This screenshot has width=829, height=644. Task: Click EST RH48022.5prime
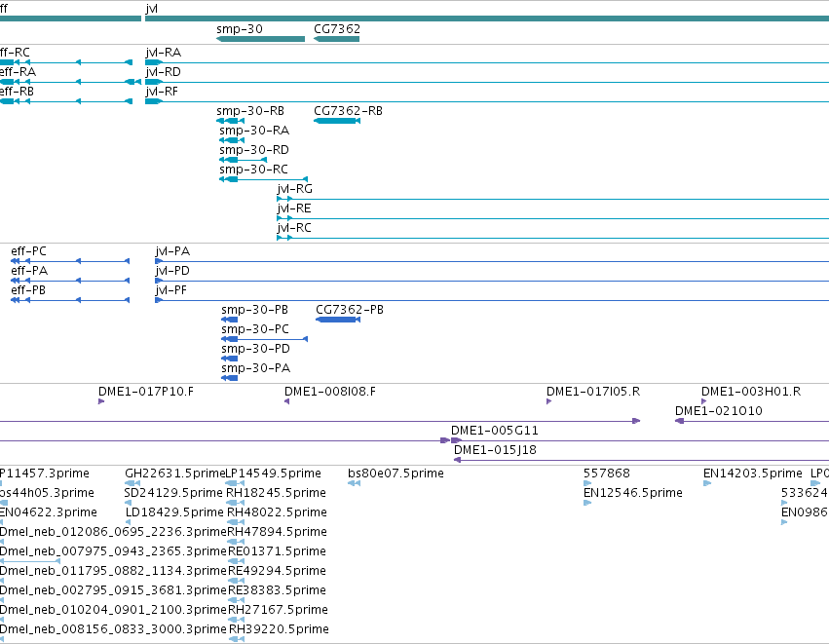pos(236,522)
